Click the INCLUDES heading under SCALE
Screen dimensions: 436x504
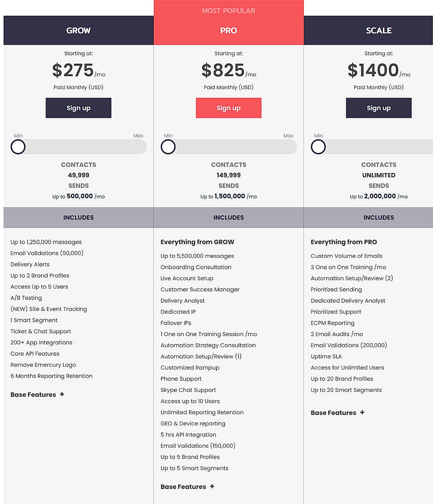(x=379, y=217)
